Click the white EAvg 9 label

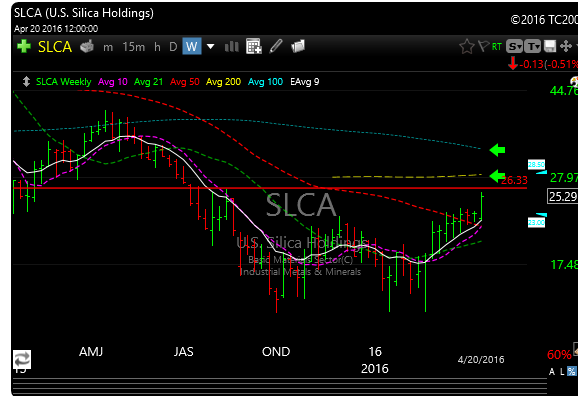point(304,82)
